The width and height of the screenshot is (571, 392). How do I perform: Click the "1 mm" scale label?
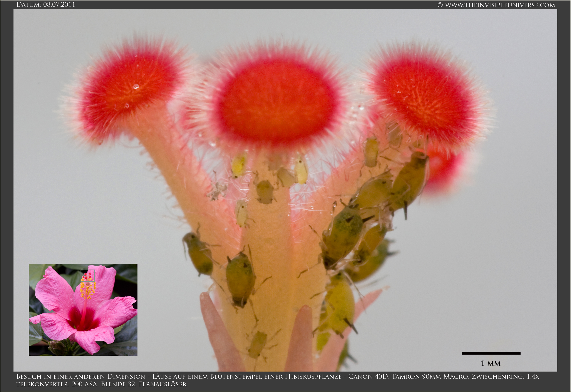(x=491, y=363)
